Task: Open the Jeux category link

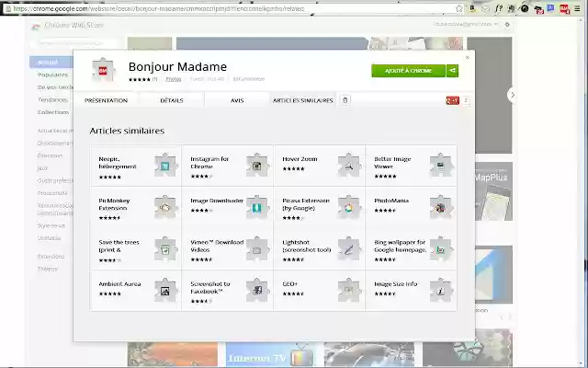Action: coord(42,167)
